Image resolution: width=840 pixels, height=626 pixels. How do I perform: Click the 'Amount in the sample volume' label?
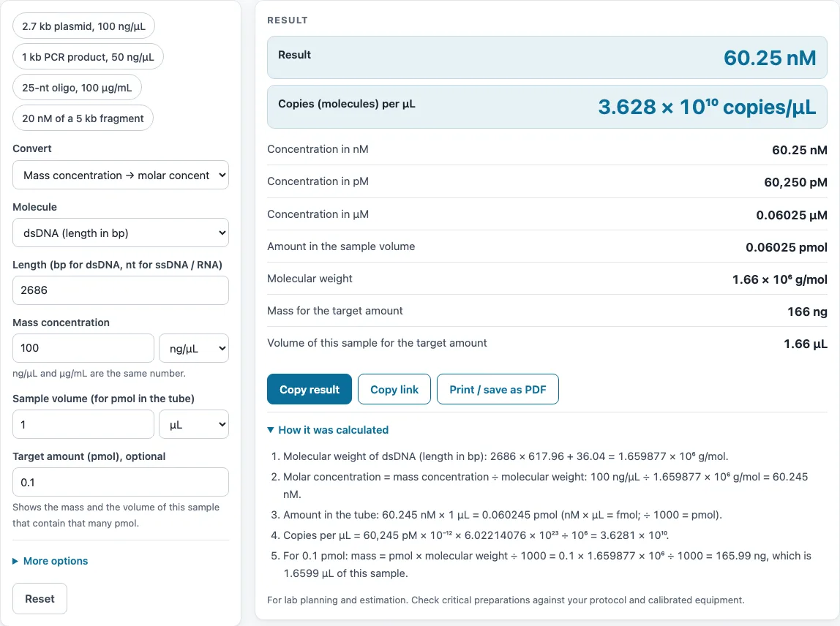[341, 246]
